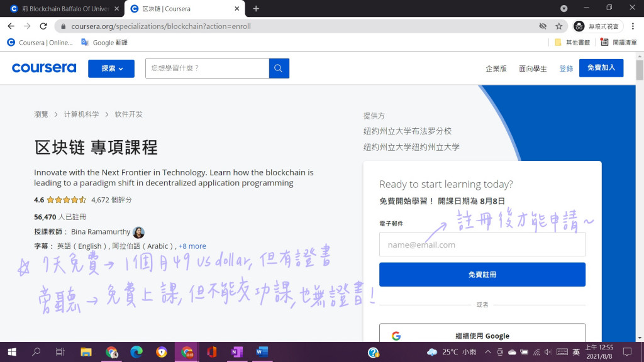Click the 免費註冊 signup button
Viewport: 644px width, 362px height.
coord(482,275)
